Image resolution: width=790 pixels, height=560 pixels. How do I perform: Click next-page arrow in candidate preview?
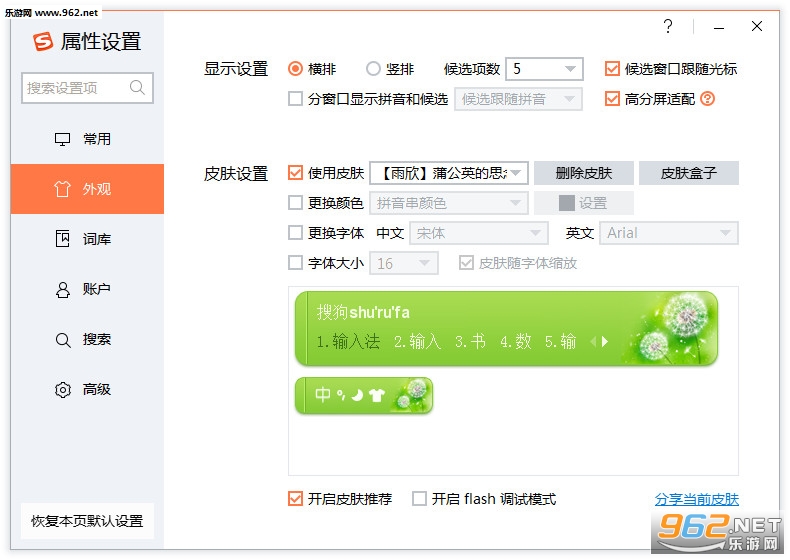tap(605, 342)
